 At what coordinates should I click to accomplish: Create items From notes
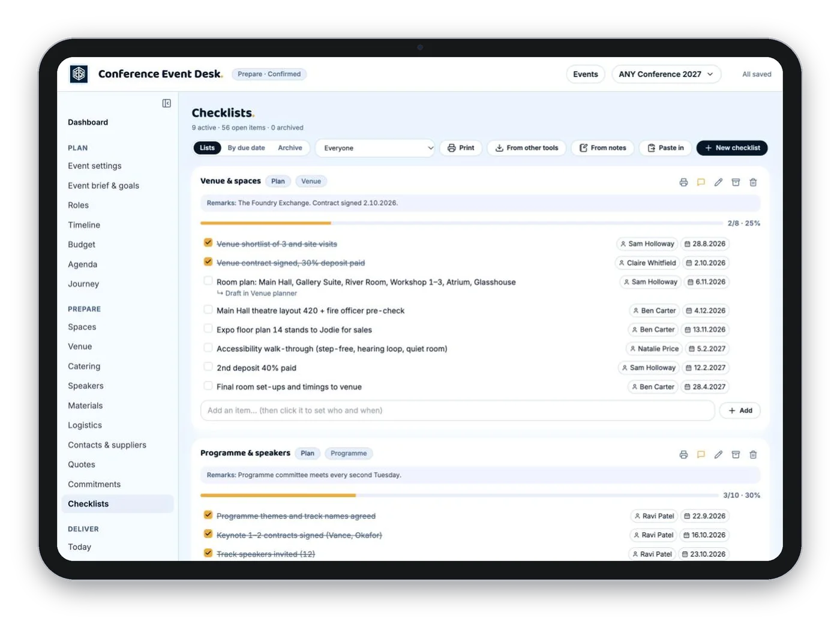(x=602, y=148)
